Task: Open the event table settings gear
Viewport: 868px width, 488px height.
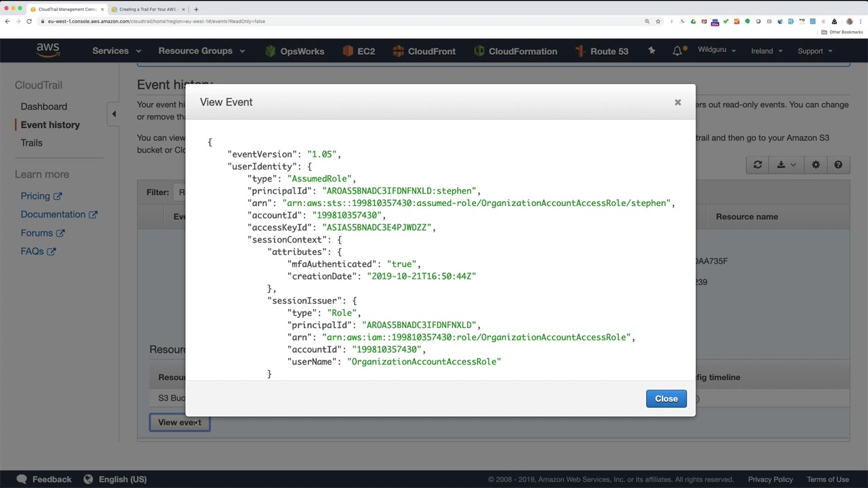Action: (816, 165)
